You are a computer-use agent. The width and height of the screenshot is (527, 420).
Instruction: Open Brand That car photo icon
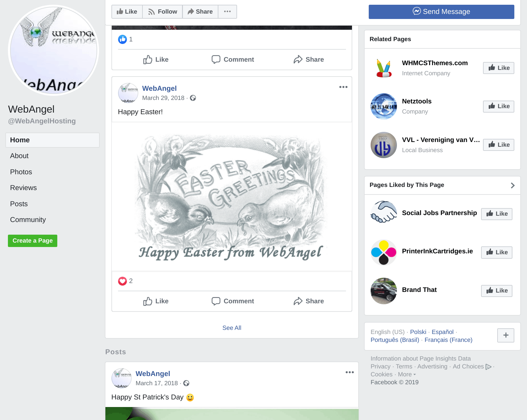pos(384,291)
